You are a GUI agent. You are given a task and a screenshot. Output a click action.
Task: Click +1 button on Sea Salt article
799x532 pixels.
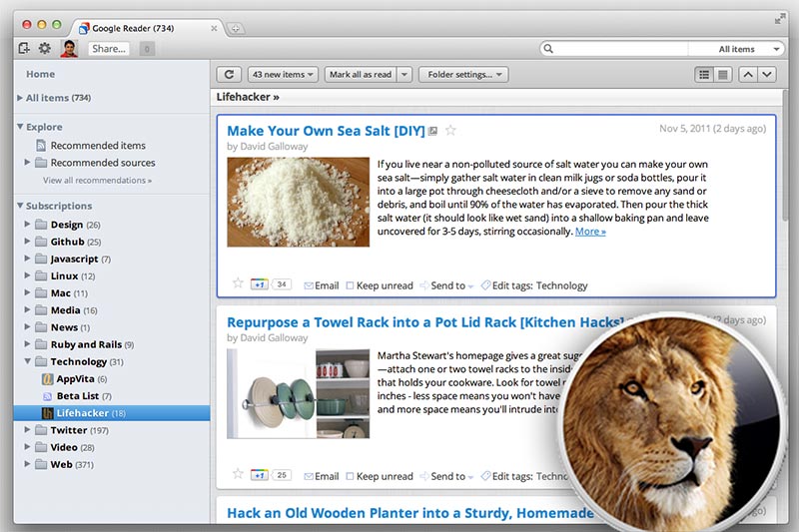point(260,284)
